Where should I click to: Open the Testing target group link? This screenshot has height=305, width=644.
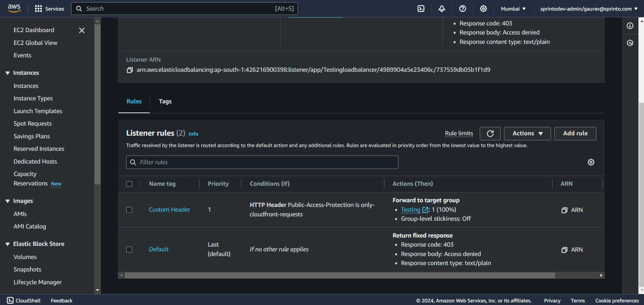click(x=411, y=210)
